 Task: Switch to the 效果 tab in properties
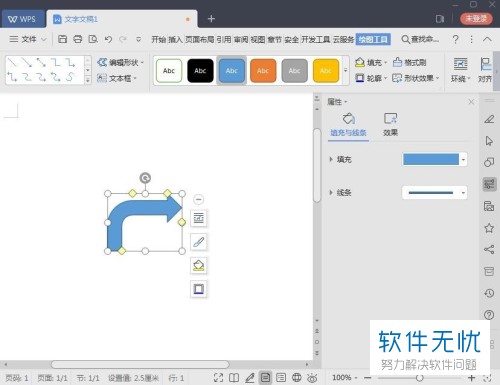pos(390,125)
